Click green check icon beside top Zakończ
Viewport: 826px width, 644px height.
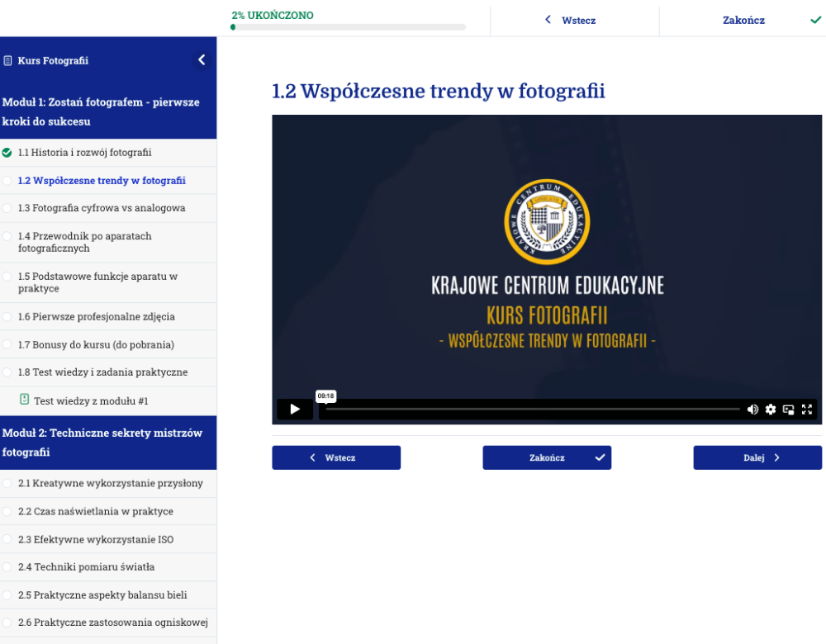click(x=815, y=20)
